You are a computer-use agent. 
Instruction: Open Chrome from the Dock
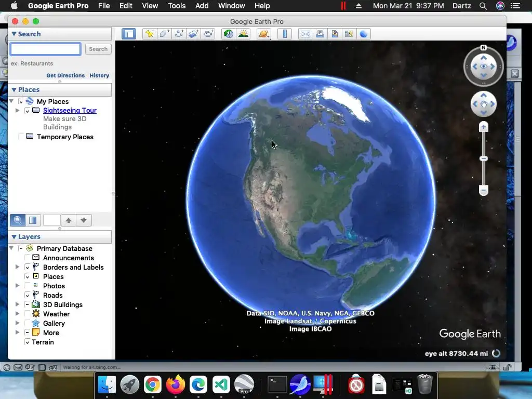(153, 385)
